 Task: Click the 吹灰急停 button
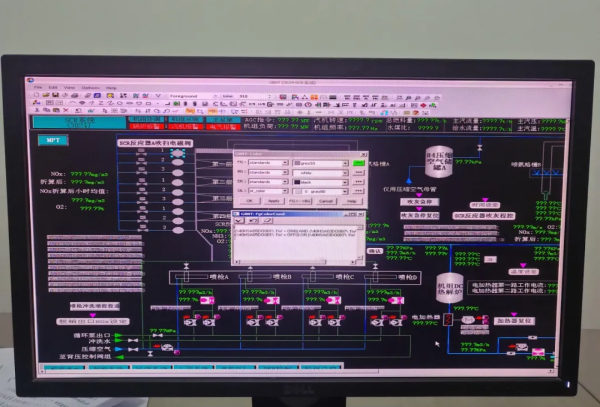(x=419, y=200)
